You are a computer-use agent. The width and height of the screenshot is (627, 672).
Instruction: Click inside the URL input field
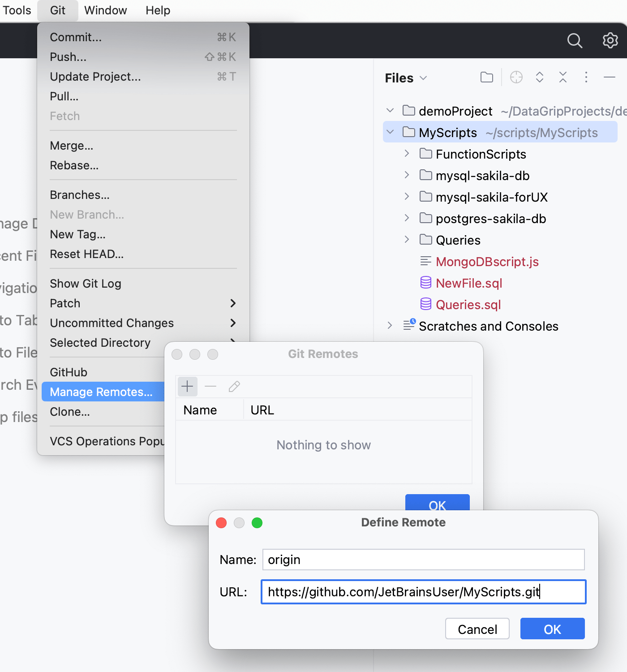[423, 592]
